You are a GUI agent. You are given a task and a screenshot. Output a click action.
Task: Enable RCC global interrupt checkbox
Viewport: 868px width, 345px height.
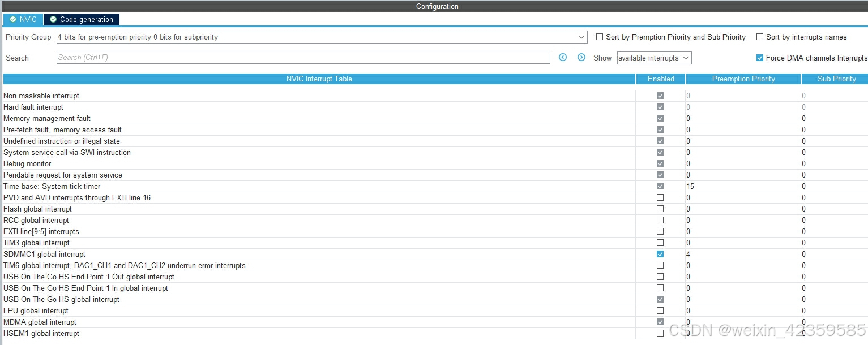click(x=660, y=221)
